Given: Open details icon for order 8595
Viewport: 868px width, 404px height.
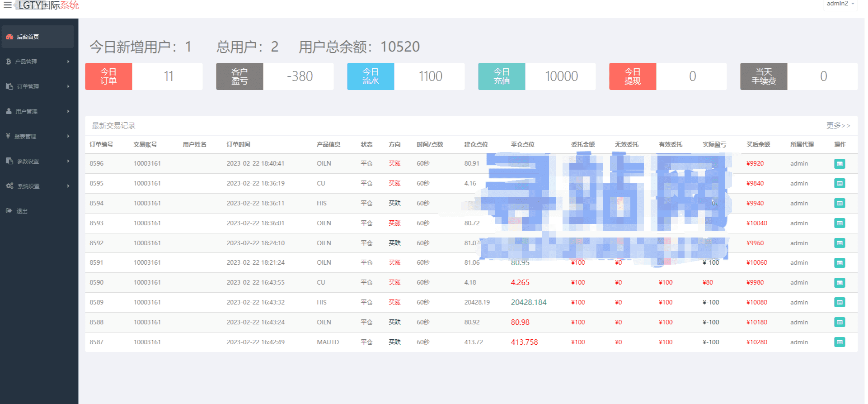Looking at the screenshot, I should (x=840, y=183).
